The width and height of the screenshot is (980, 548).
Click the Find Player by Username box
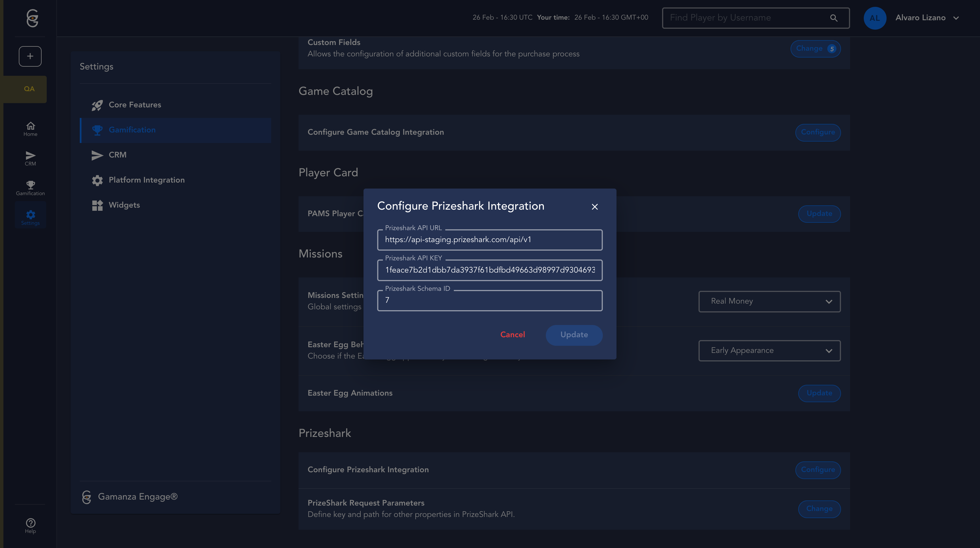point(746,18)
